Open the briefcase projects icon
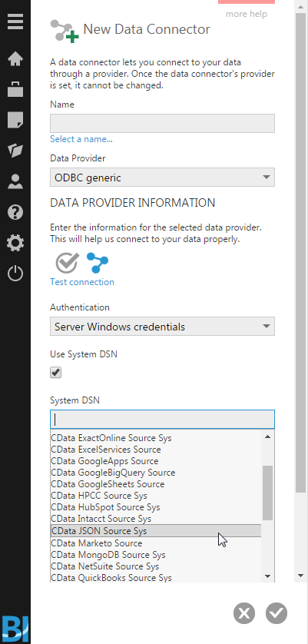 tap(15, 88)
